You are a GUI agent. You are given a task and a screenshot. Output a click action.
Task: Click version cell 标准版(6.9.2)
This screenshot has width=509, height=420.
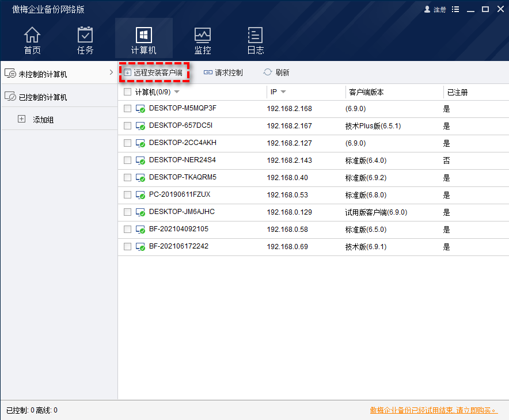point(366,178)
